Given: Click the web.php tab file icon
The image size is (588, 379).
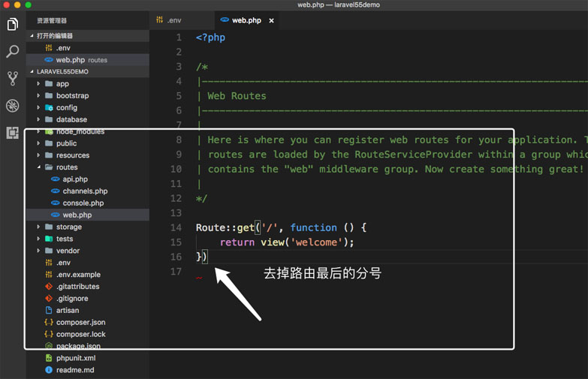Looking at the screenshot, I should coord(225,20).
